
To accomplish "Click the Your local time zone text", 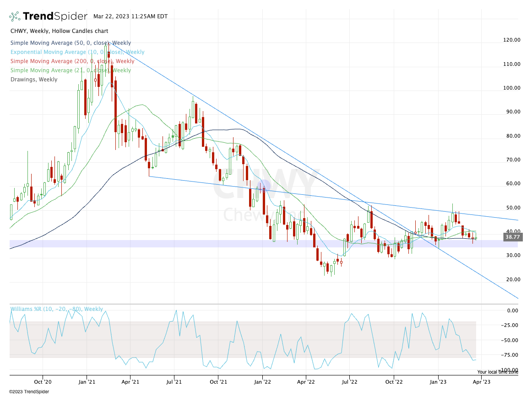I will click(498, 372).
